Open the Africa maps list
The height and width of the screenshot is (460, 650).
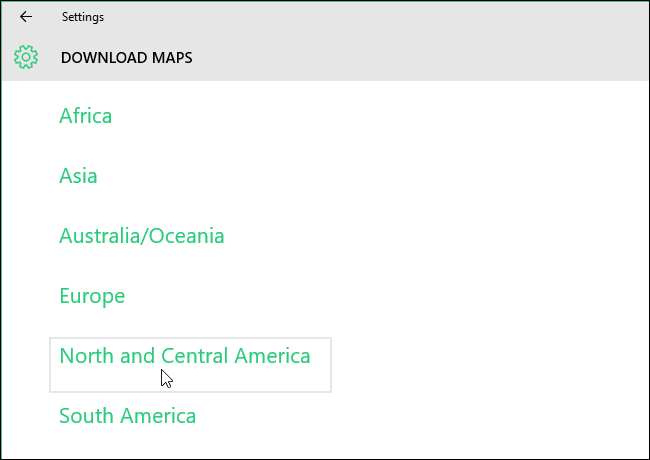86,116
